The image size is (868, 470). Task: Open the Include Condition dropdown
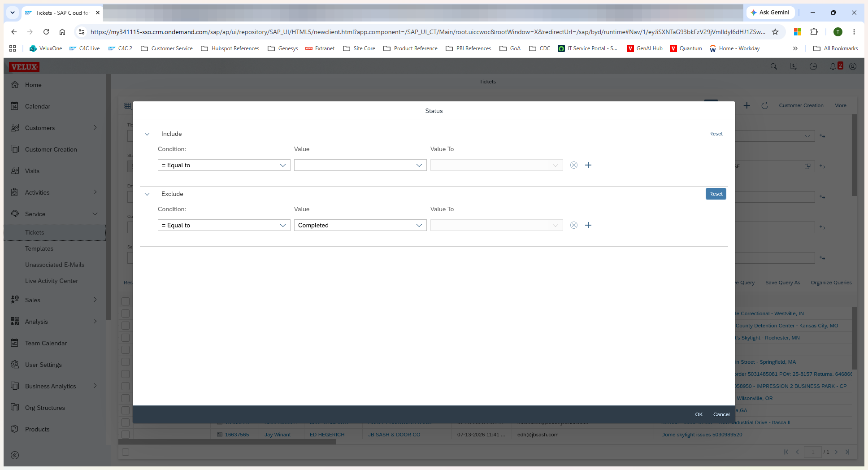224,165
